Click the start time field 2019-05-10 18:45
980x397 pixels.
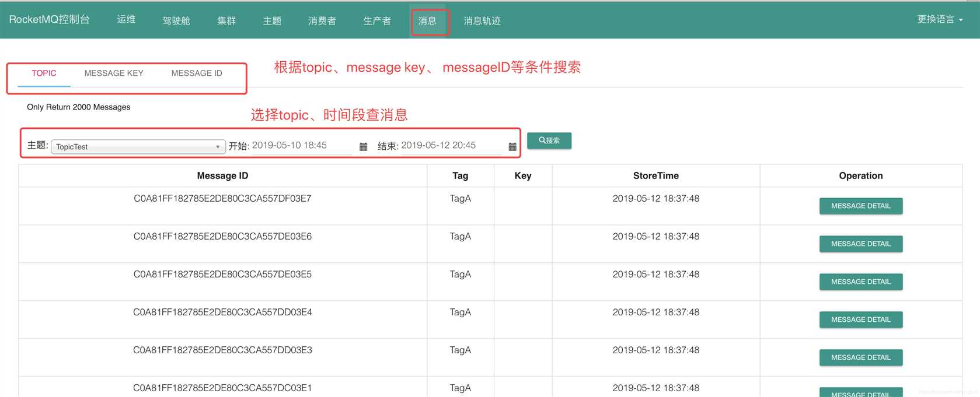point(302,146)
